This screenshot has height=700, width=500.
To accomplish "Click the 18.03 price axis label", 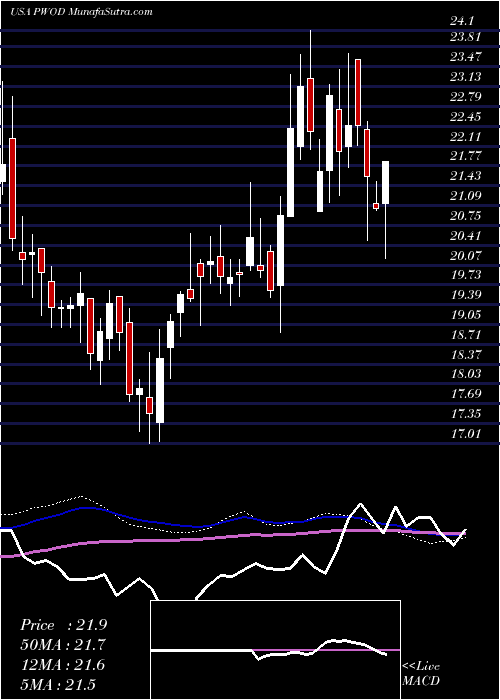I will pyautogui.click(x=466, y=374).
